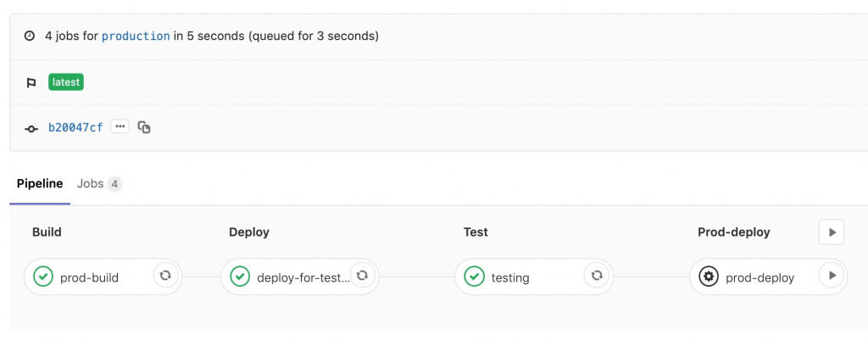Screen dimensions: 868x341
Task: Retry the prod-build job
Action: (166, 276)
